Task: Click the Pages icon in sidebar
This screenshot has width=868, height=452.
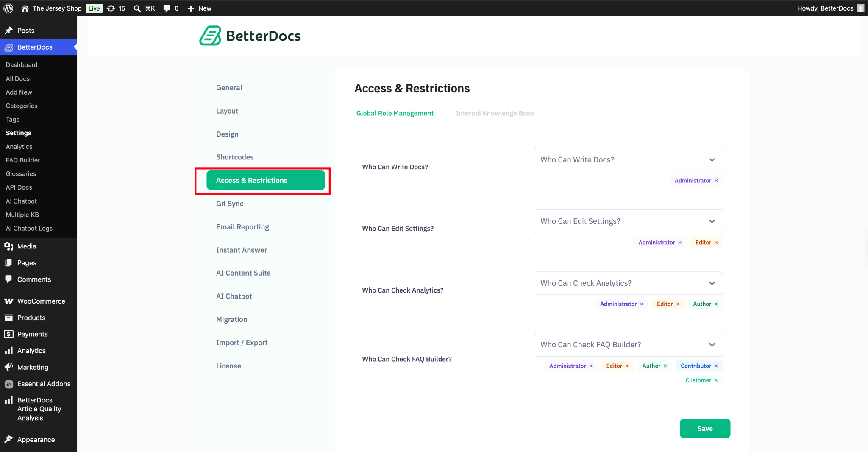Action: click(8, 263)
